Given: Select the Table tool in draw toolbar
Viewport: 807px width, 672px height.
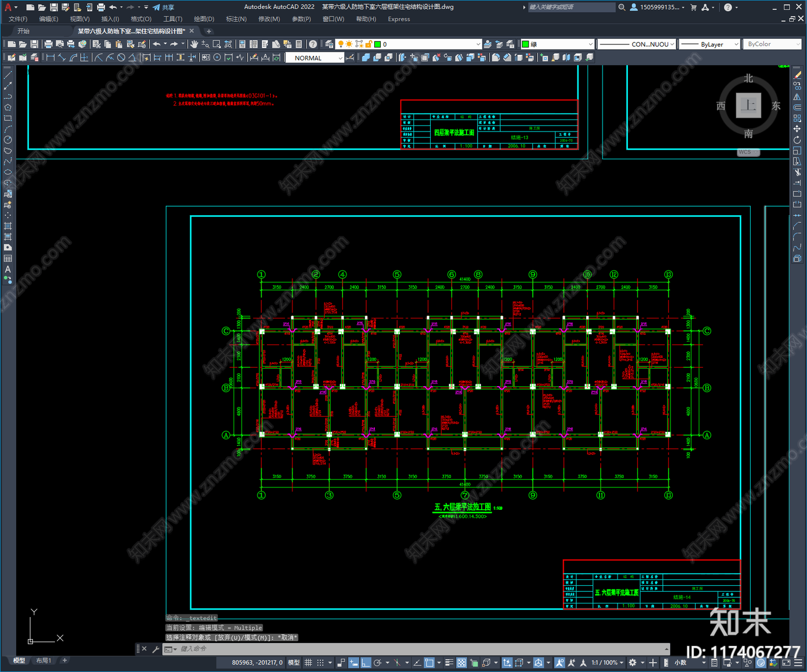Looking at the screenshot, I should point(8,258).
